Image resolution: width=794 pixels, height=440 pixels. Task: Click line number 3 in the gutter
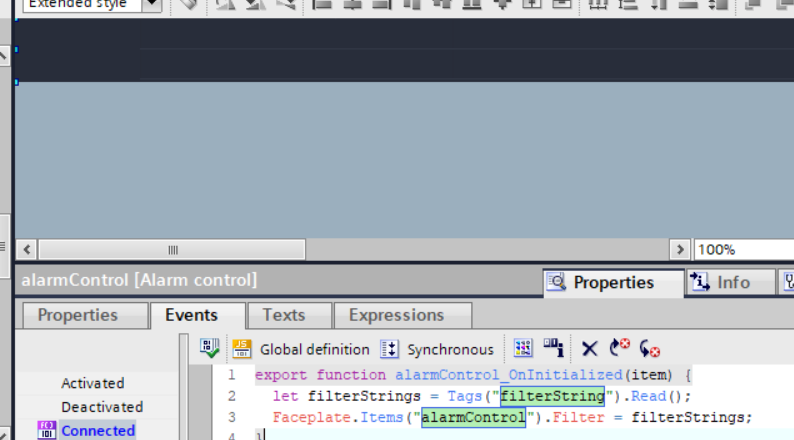click(x=231, y=417)
